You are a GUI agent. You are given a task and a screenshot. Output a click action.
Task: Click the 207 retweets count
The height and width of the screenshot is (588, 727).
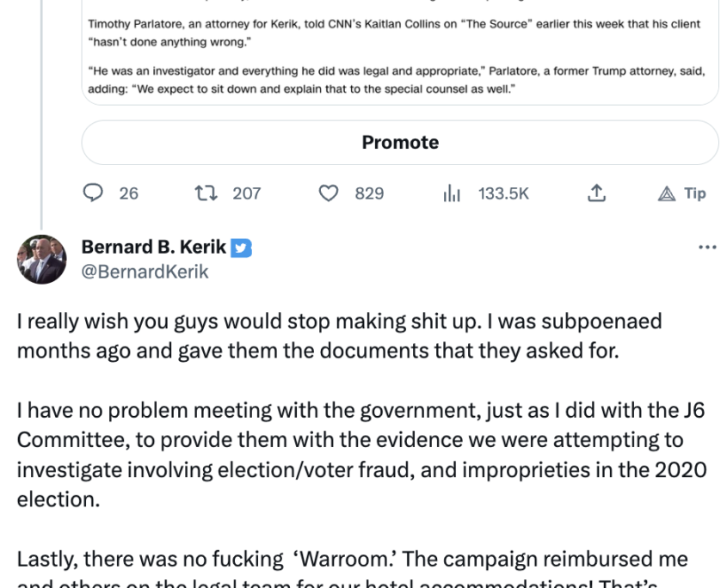click(x=247, y=193)
